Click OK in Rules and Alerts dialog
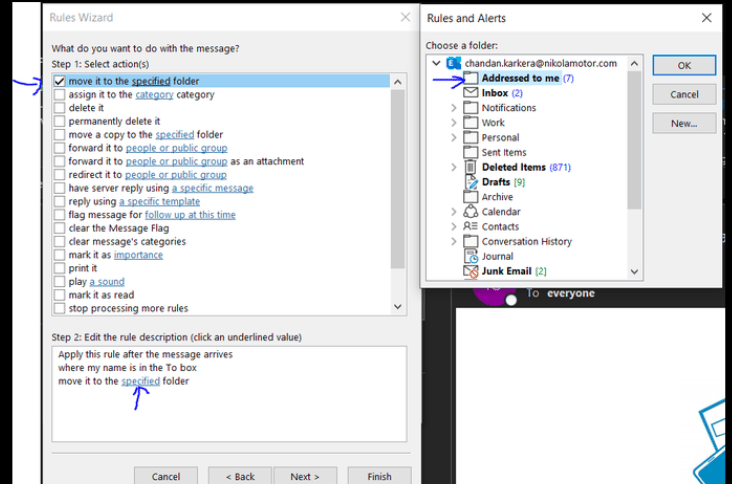The height and width of the screenshot is (484, 732). [x=684, y=65]
